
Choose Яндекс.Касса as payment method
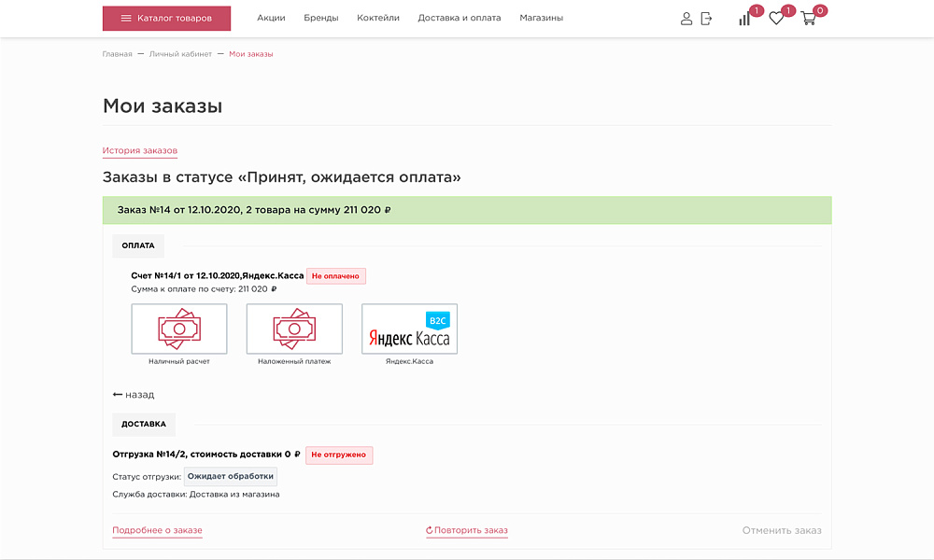tap(409, 329)
